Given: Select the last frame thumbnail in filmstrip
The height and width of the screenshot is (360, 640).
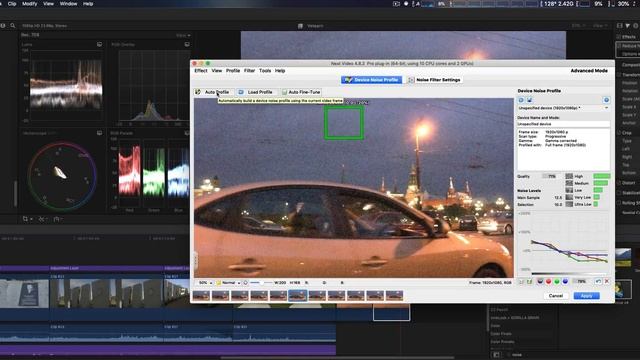Looking at the screenshot, I should click(394, 296).
